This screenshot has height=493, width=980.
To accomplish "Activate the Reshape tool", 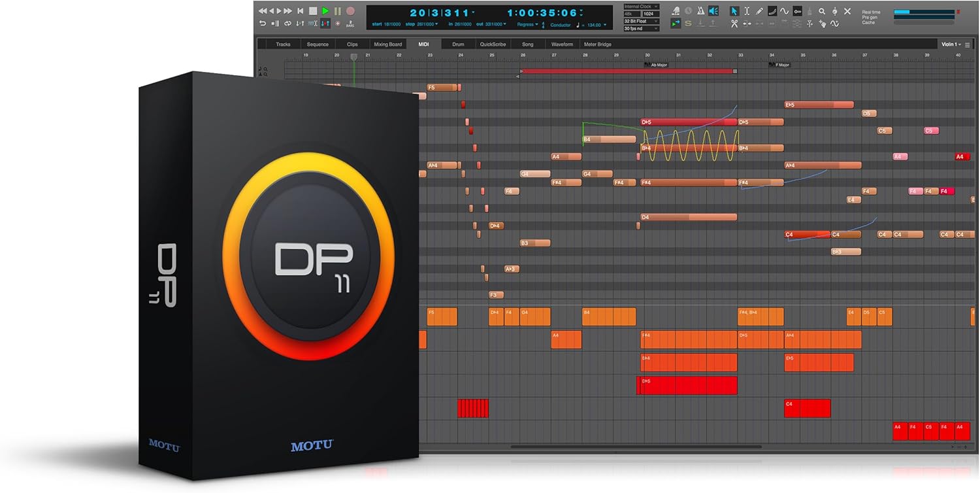I will [x=772, y=10].
